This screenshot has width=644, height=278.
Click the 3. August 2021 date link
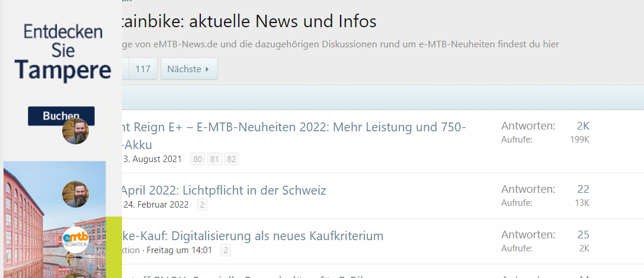click(152, 159)
